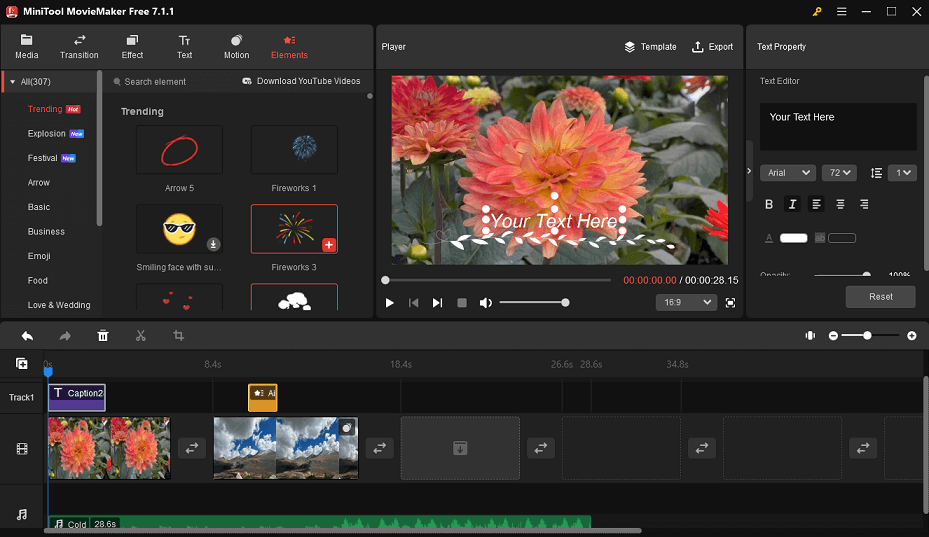Select the Fireworks 1 element thumbnail
The height and width of the screenshot is (537, 929).
[294, 149]
